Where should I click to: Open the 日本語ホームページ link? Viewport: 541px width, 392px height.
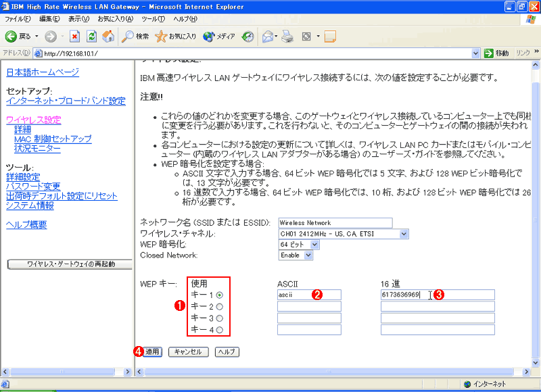43,72
